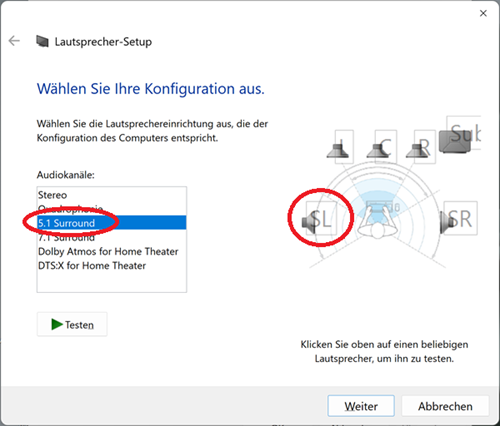500x426 pixels.
Task: Test the center (C) speaker
Action: coord(382,147)
